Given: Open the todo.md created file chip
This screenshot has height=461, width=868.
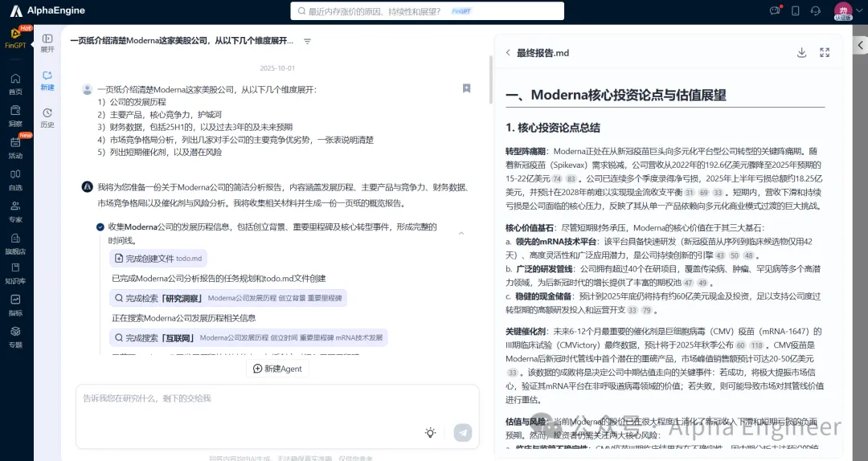Looking at the screenshot, I should [158, 259].
